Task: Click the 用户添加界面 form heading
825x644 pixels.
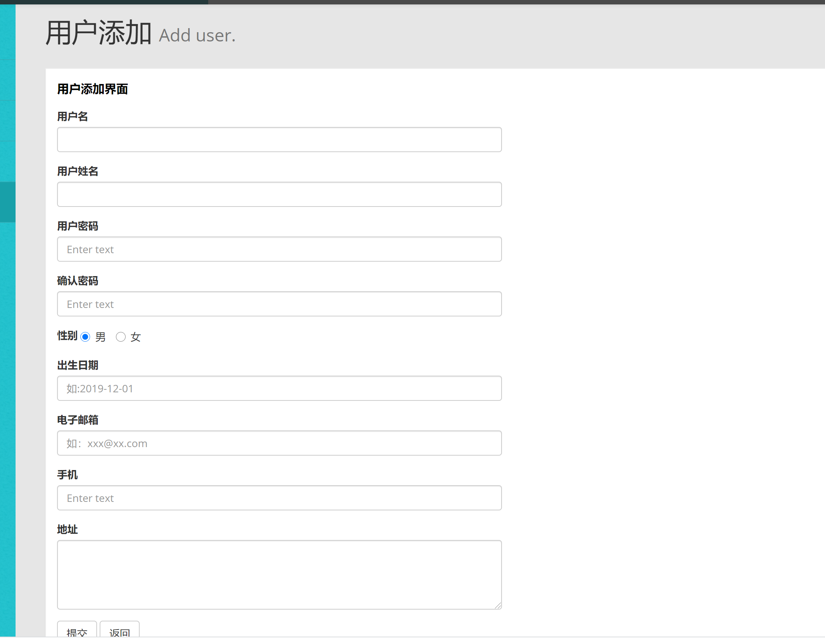Action: 93,90
